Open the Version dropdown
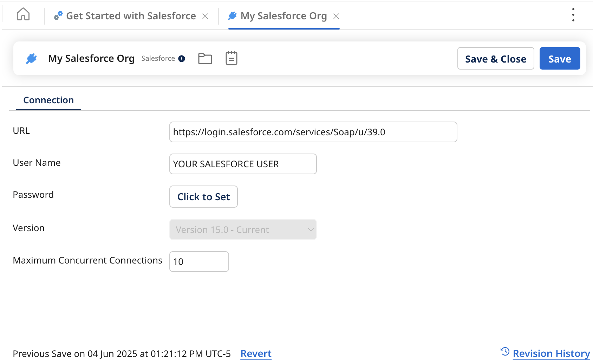593x364 pixels. [x=243, y=229]
